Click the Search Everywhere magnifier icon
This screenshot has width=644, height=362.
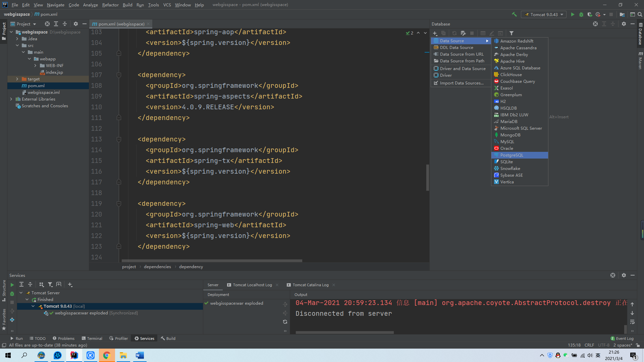[640, 14]
